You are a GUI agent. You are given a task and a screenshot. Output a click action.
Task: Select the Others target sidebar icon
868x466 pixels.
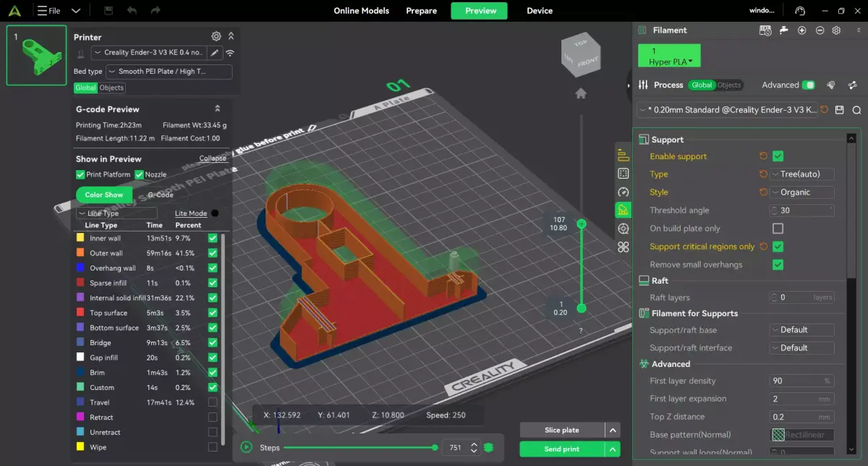623,229
